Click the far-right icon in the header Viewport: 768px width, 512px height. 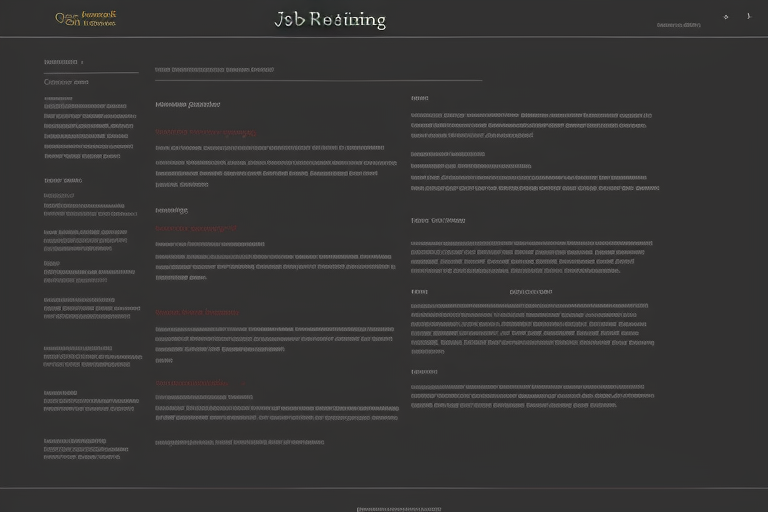point(748,17)
